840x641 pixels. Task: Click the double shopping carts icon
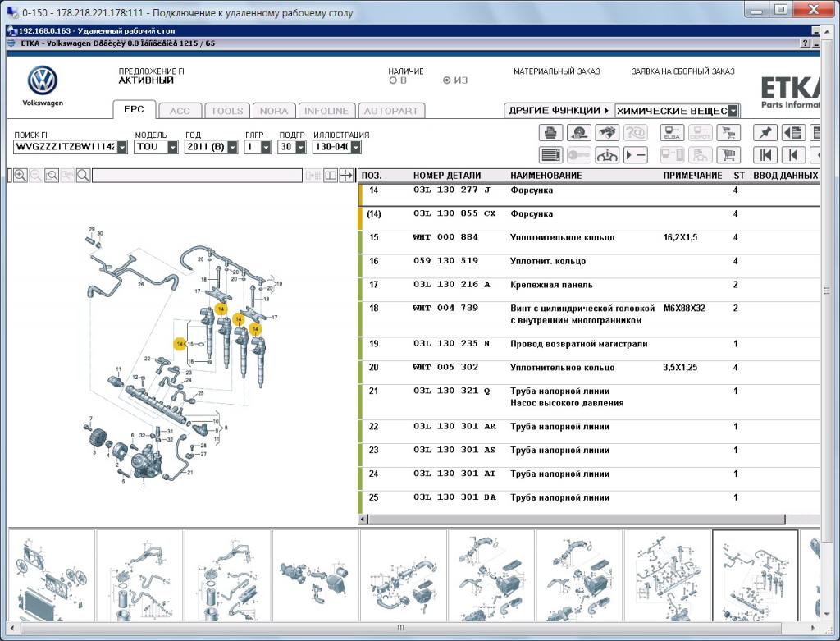[728, 132]
